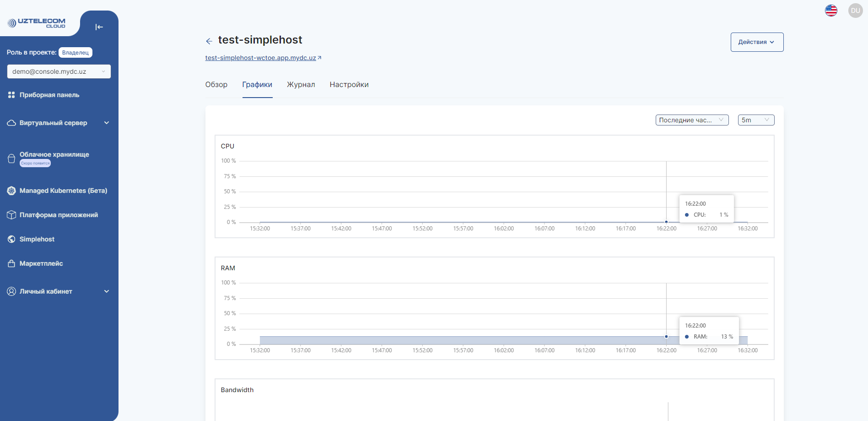Follow the test-simplehost-wctoe.app.mydc.uz link
Viewport: 868px width, 421px height.
click(x=260, y=58)
